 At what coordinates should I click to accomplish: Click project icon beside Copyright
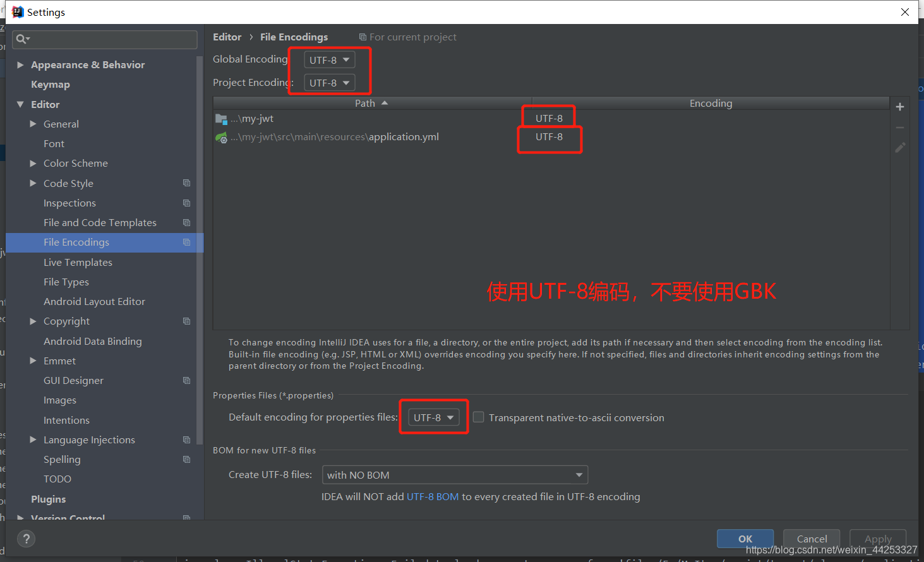186,321
